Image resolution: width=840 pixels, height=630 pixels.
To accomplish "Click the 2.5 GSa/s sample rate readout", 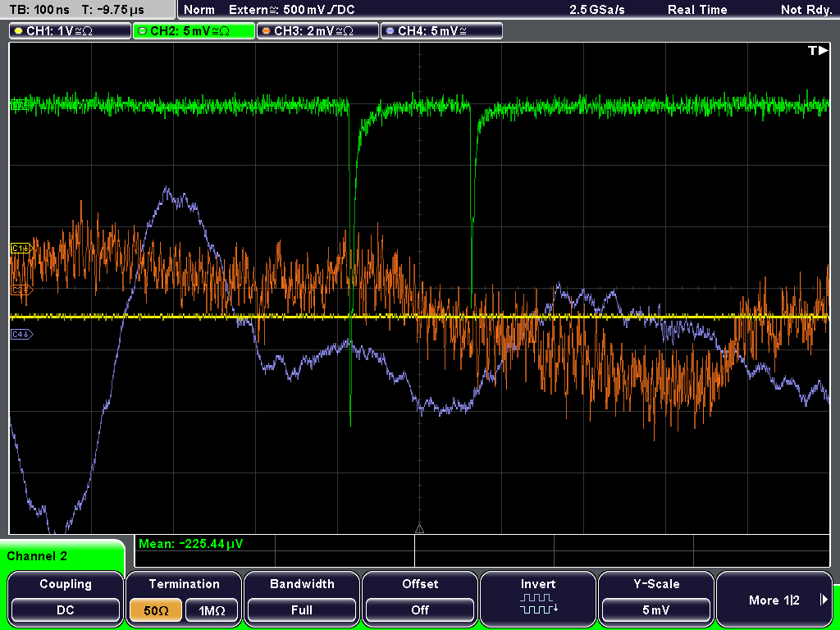I will click(x=597, y=10).
